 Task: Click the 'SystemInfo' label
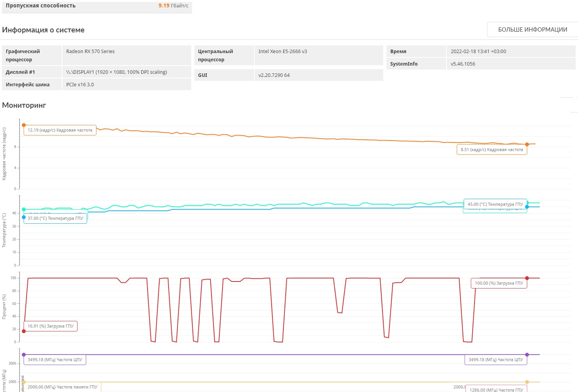tap(404, 64)
